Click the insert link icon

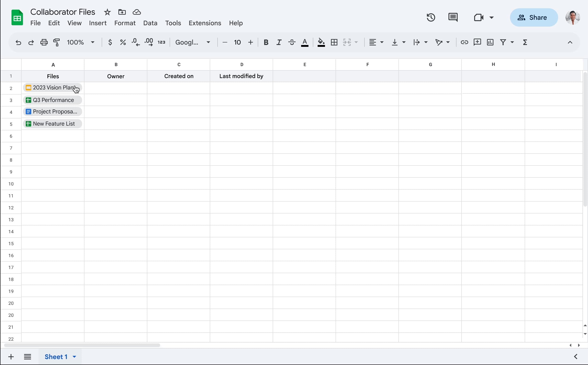[x=464, y=42]
